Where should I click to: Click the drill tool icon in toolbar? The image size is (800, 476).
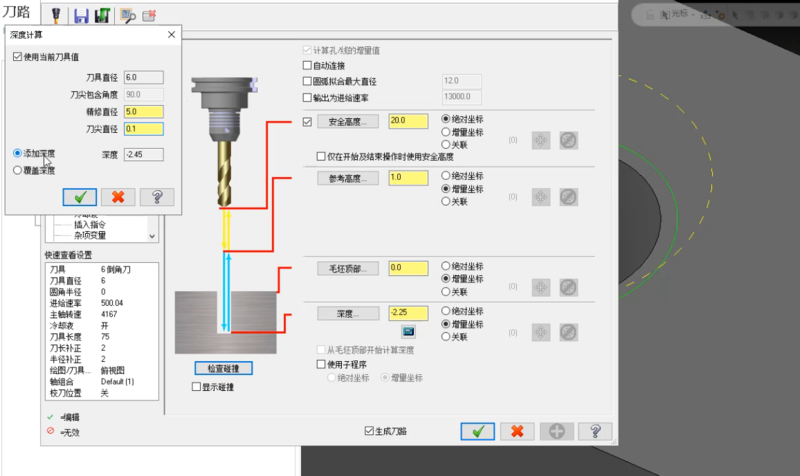57,16
